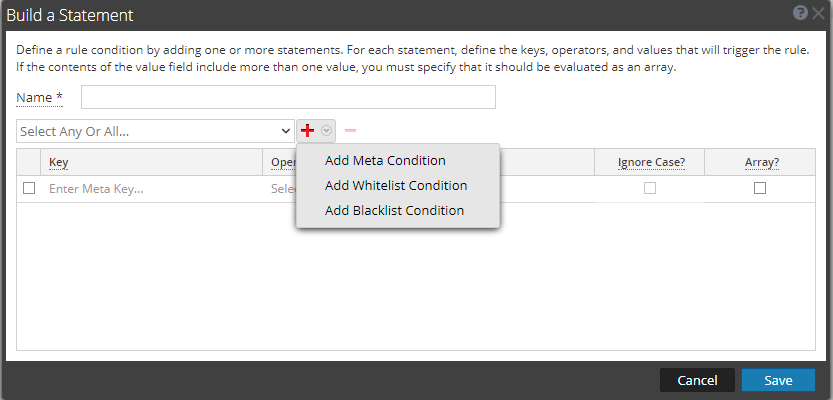Expand the arrow beside the red plus

tap(326, 131)
